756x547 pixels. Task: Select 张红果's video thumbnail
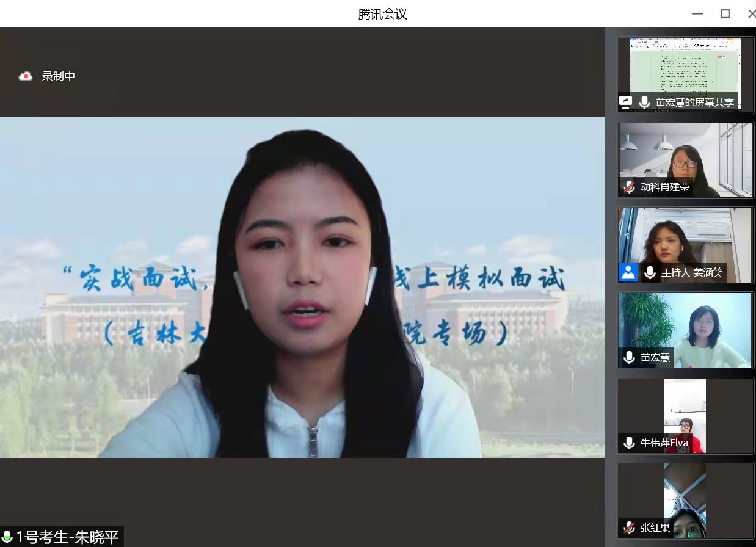pyautogui.click(x=685, y=493)
